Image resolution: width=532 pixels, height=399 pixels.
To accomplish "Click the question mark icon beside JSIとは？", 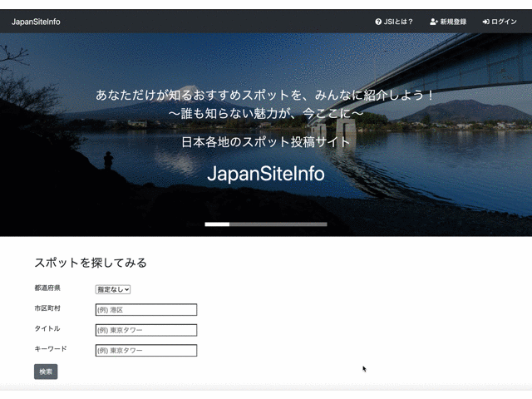I will tap(378, 22).
